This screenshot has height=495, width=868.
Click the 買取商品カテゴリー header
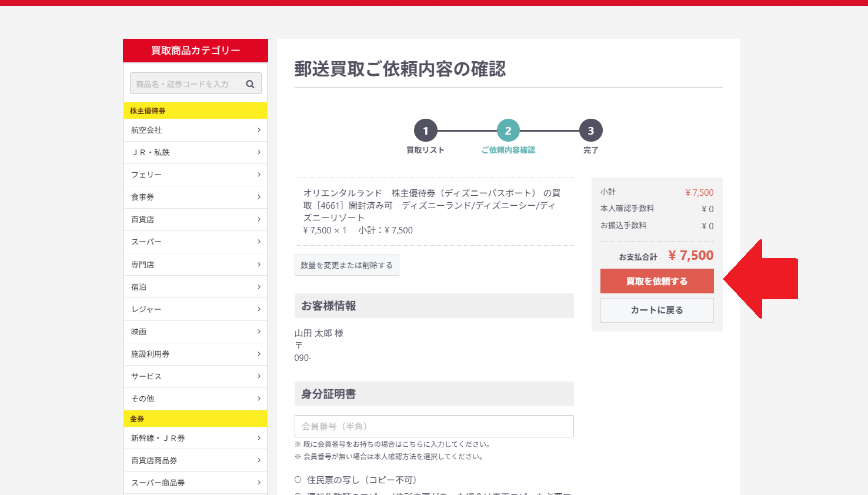coord(196,51)
